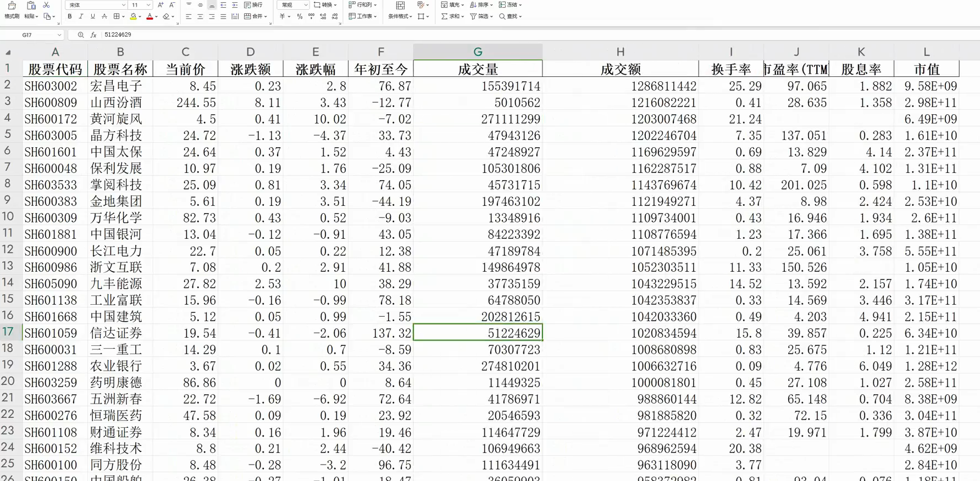Viewport: 980px width, 481px height.
Task: Click formula bar value 51224629
Action: [x=118, y=35]
